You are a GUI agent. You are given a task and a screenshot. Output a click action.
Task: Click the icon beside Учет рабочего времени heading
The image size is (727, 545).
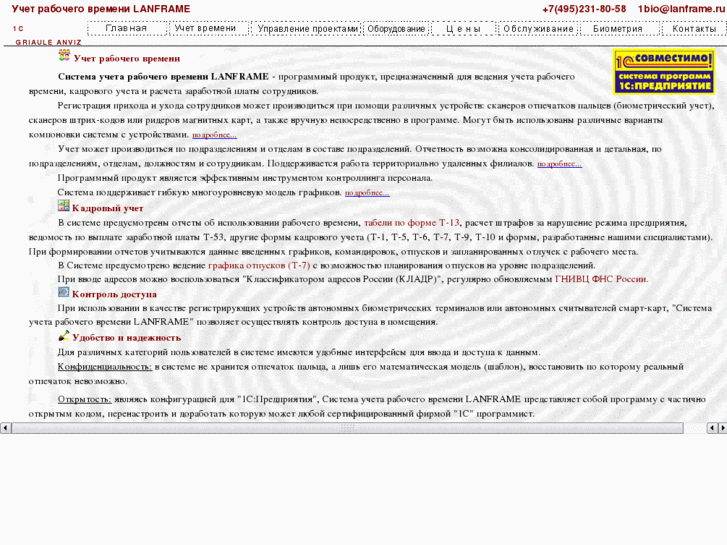coord(64,55)
